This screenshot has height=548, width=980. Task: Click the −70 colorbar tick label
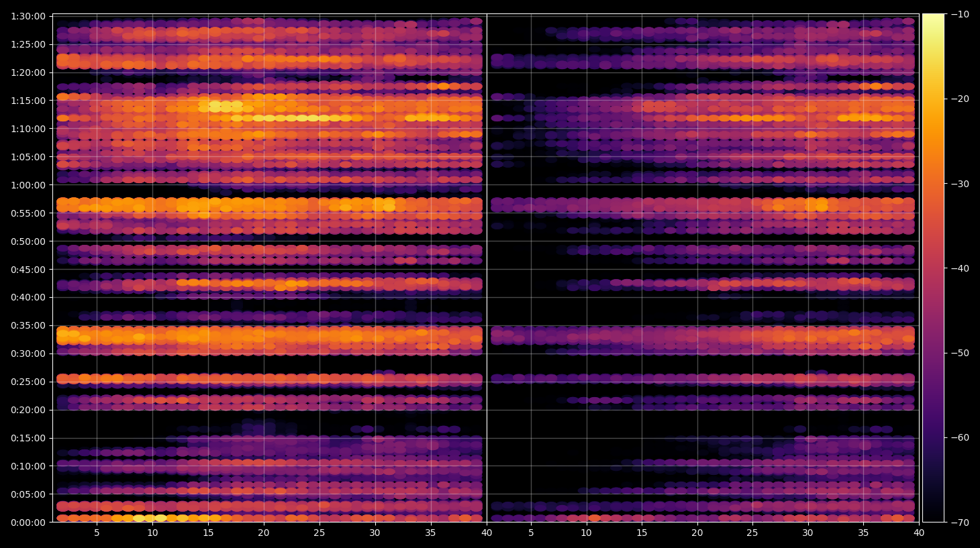(x=960, y=522)
